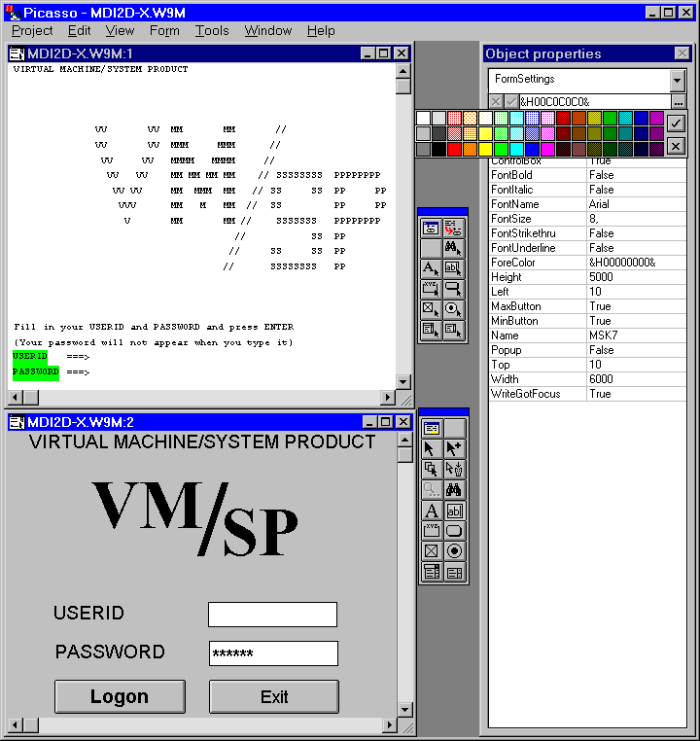Pick the combo box tool in lower toolbox
Viewport: 700px width, 741px height.
432,573
